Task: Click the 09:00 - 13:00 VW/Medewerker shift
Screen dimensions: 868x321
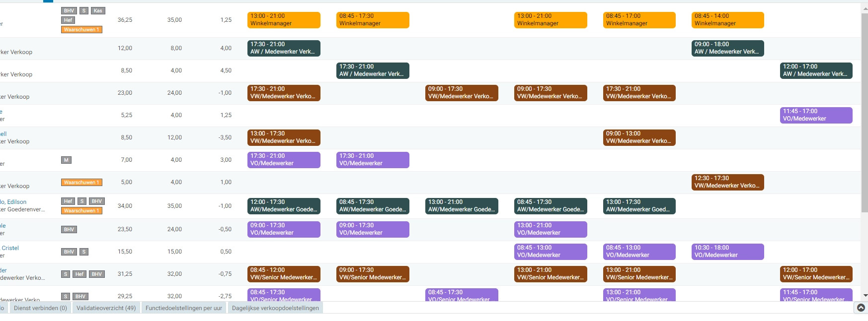Action: click(638, 137)
